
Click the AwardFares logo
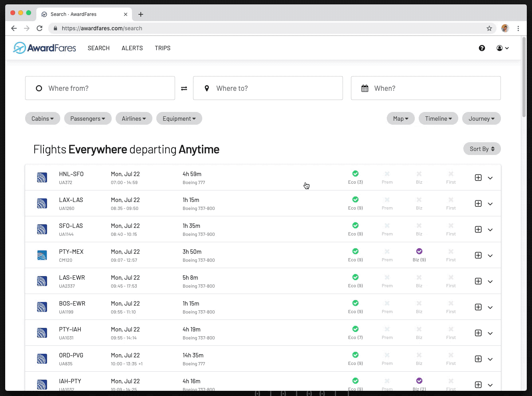click(44, 48)
